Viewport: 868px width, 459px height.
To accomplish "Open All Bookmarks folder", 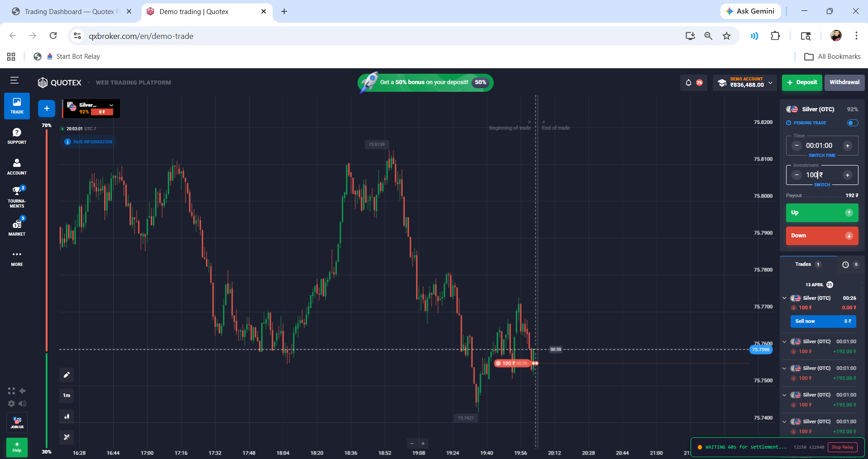I will 832,57.
